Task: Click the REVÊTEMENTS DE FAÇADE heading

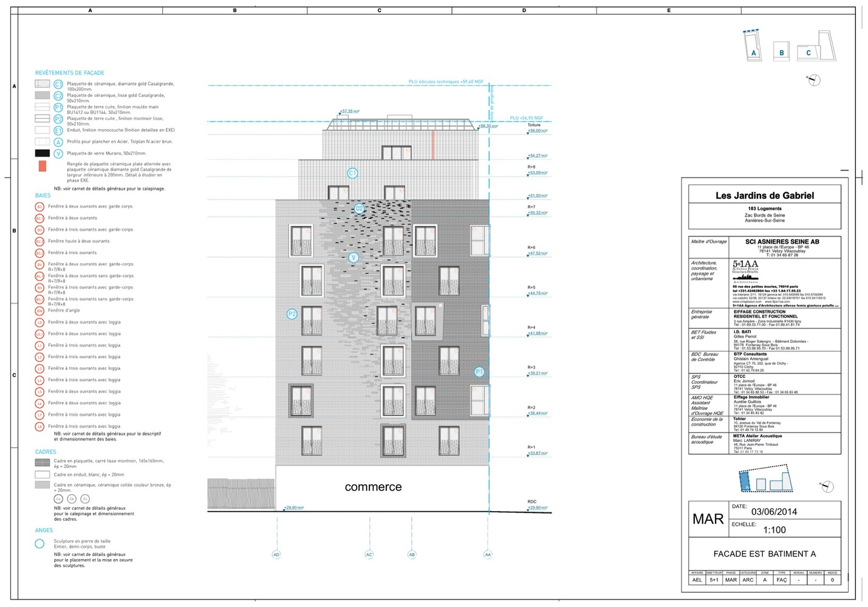Action: click(70, 73)
